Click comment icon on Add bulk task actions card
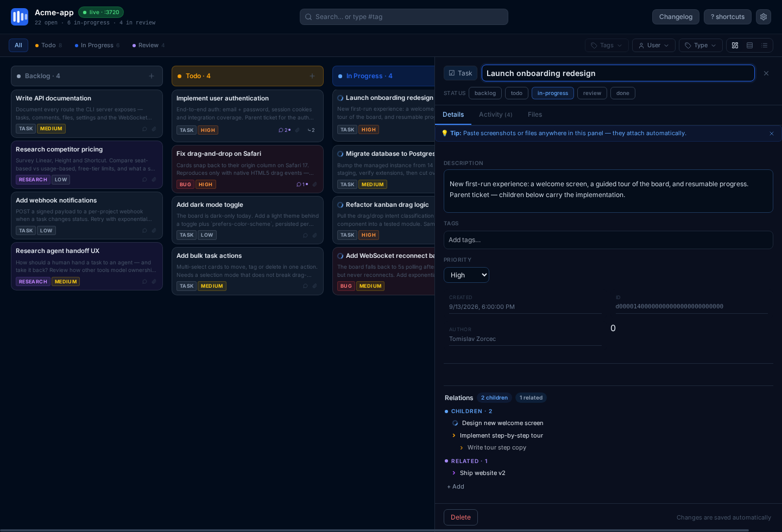782x532 pixels. point(305,286)
